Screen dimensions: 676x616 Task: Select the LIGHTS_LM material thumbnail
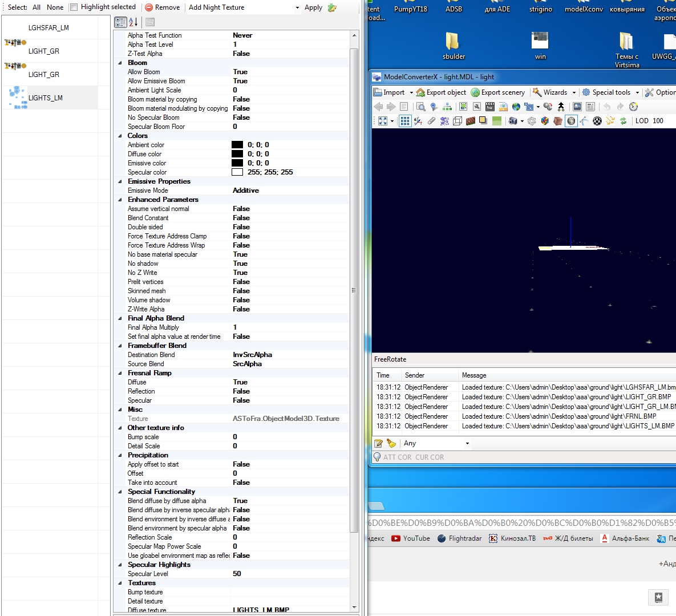click(18, 98)
